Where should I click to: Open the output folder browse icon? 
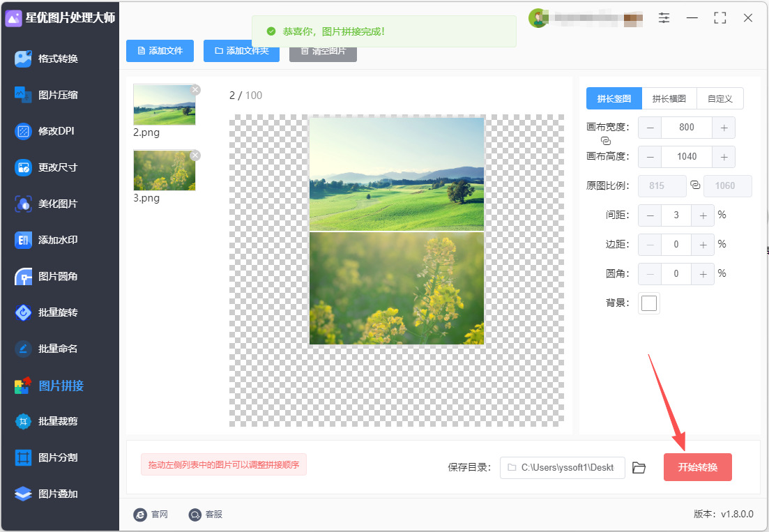[x=639, y=468]
